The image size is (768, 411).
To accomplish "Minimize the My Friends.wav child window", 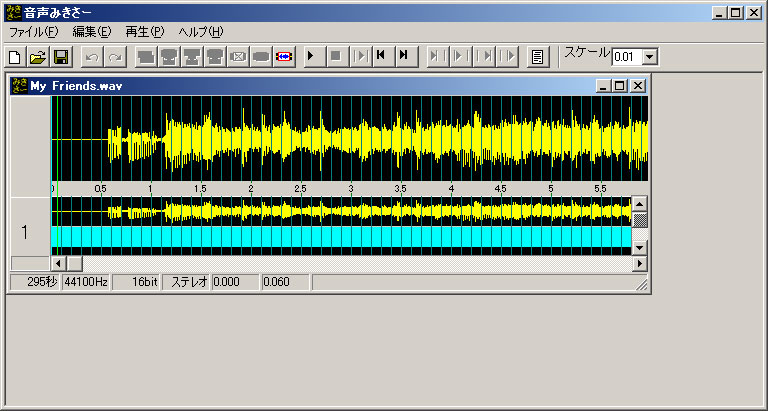I will click(603, 86).
